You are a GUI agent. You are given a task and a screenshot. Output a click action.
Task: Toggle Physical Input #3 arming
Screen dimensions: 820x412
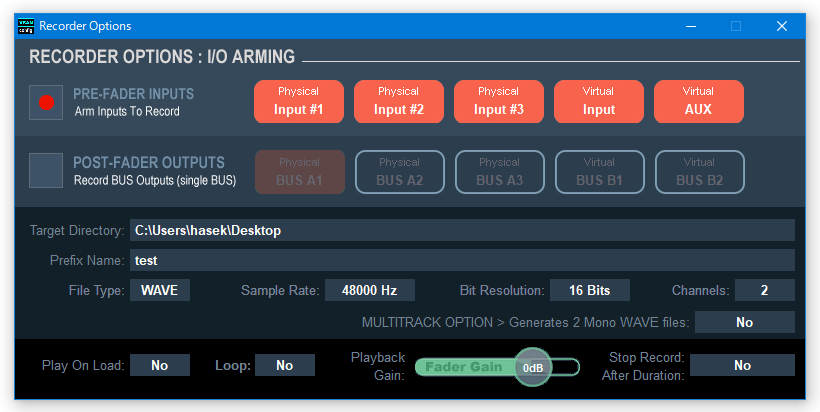499,101
